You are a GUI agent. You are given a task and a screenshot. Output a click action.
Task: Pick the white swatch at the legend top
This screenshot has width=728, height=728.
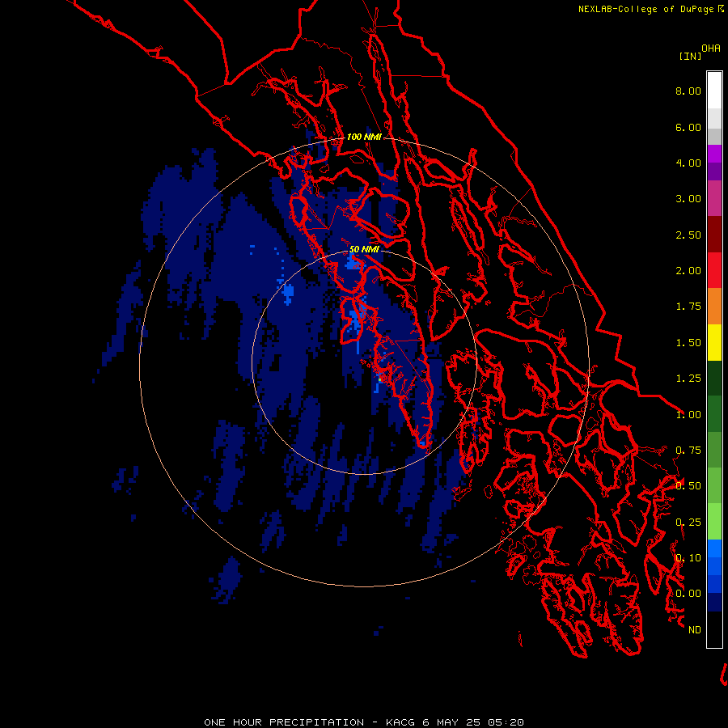point(714,91)
